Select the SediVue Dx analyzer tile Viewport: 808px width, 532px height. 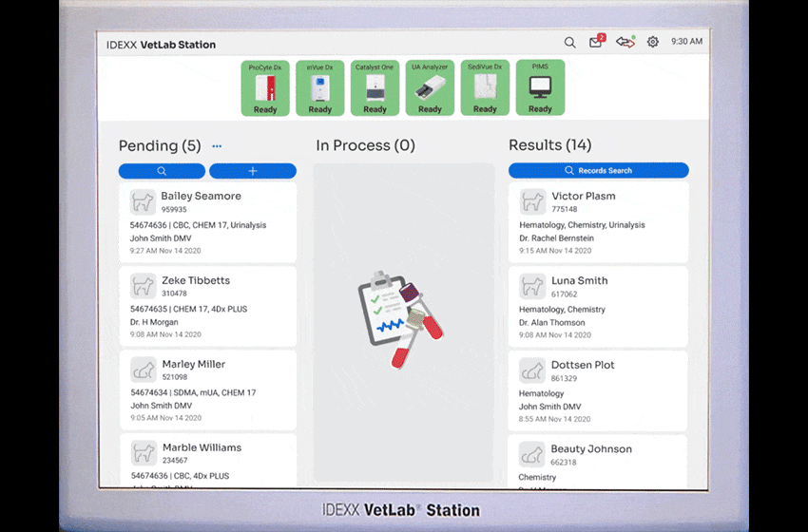click(485, 88)
